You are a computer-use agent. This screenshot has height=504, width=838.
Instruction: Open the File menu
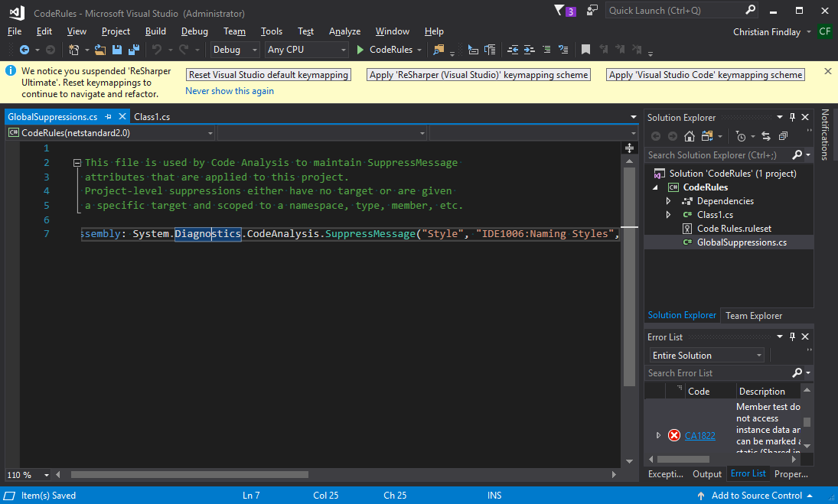(15, 31)
